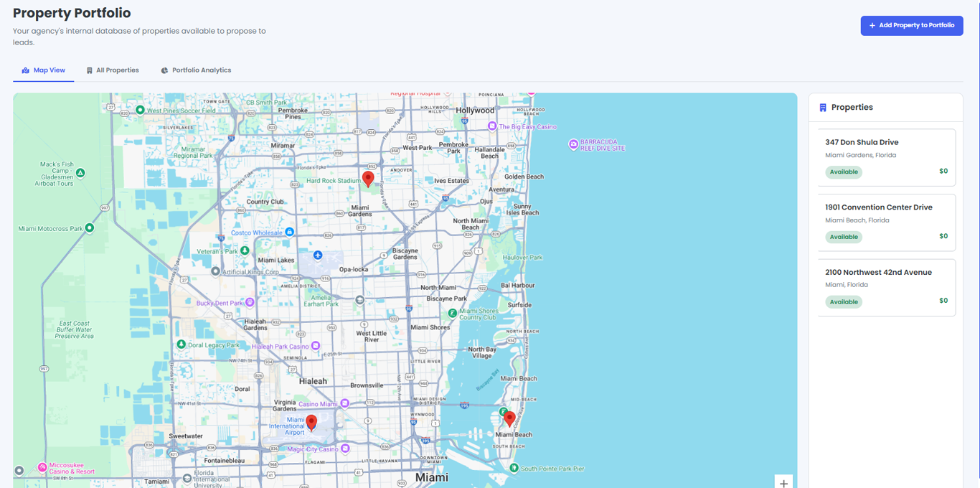This screenshot has height=488, width=980.
Task: Click the Hialeah Park Casino marker
Action: [316, 346]
